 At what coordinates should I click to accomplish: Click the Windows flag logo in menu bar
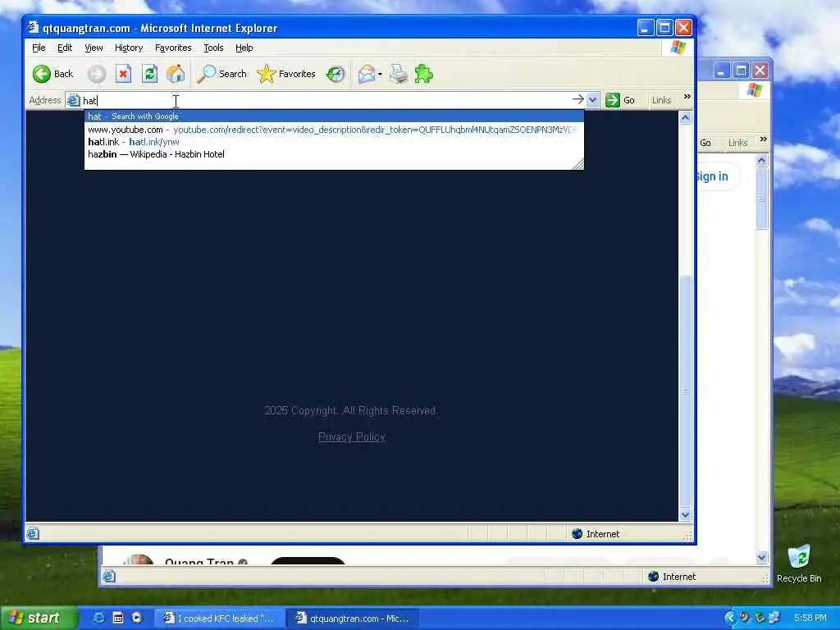[x=678, y=47]
